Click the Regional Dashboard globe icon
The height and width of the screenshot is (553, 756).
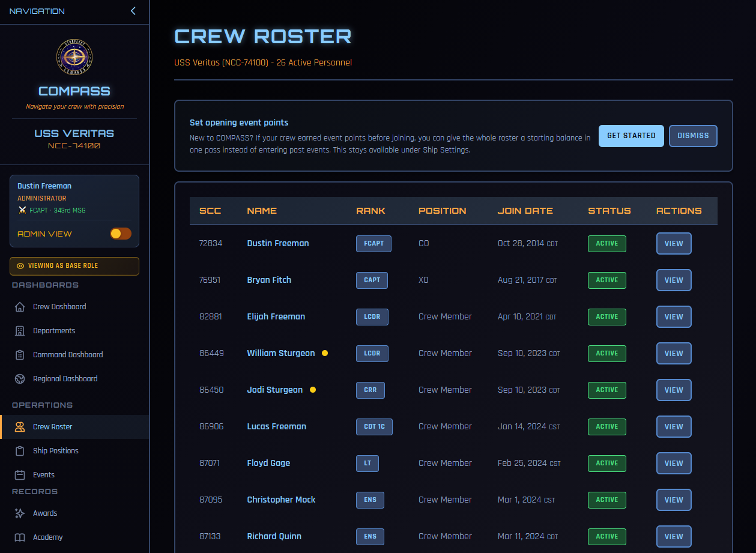tap(20, 379)
